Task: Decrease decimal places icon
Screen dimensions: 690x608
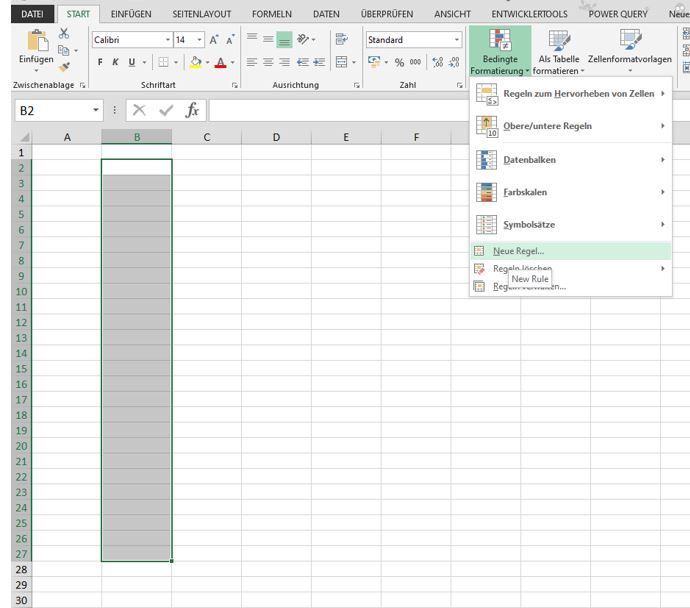Action: (454, 62)
